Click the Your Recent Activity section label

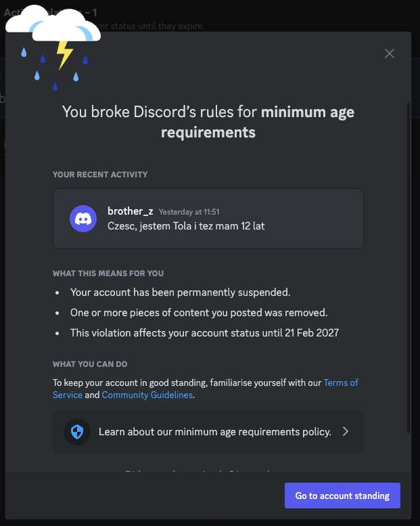pyautogui.click(x=100, y=175)
